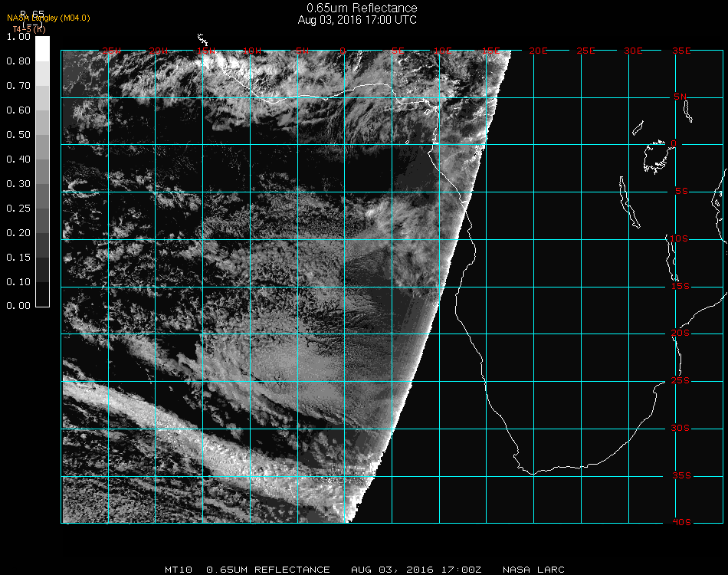Click the 1.00 color bar value

(18, 37)
